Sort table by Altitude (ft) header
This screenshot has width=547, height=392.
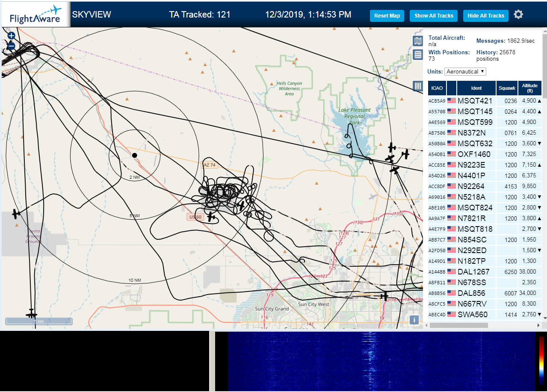point(530,88)
